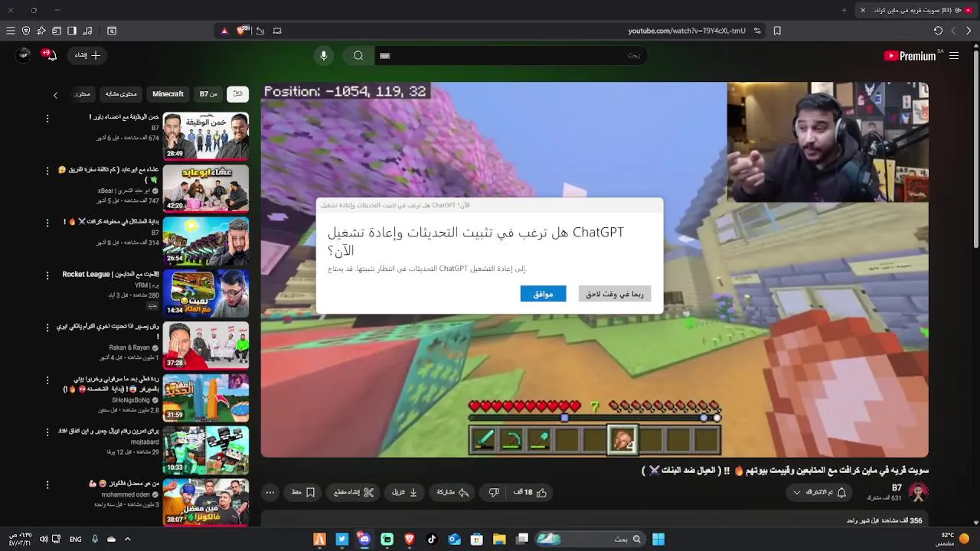980x551 pixels.
Task: Dislike the video
Action: click(x=494, y=492)
